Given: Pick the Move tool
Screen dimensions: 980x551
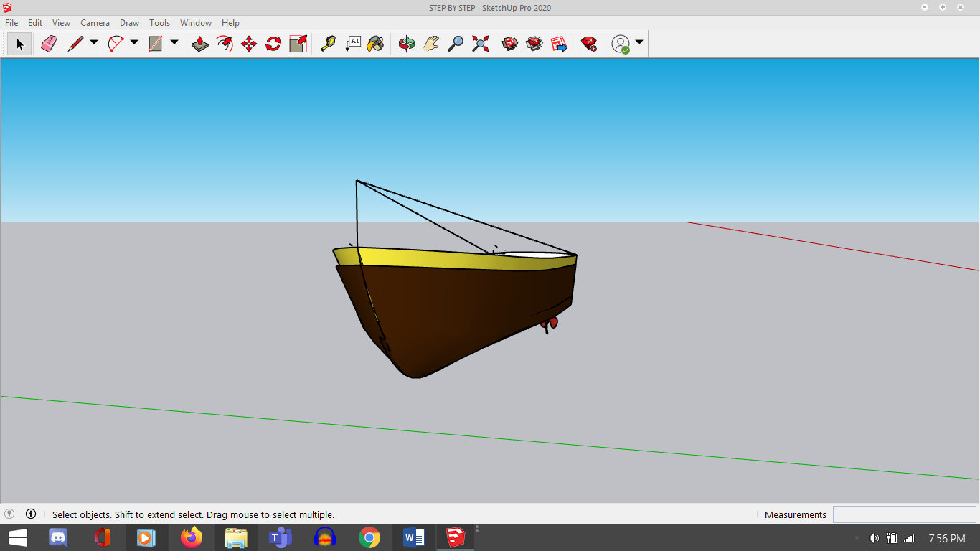Looking at the screenshot, I should coord(249,44).
